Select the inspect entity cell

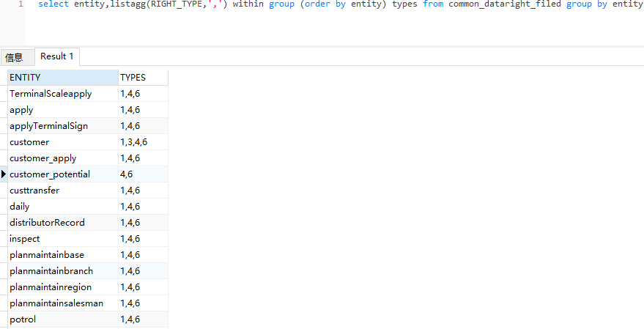[x=63, y=239]
